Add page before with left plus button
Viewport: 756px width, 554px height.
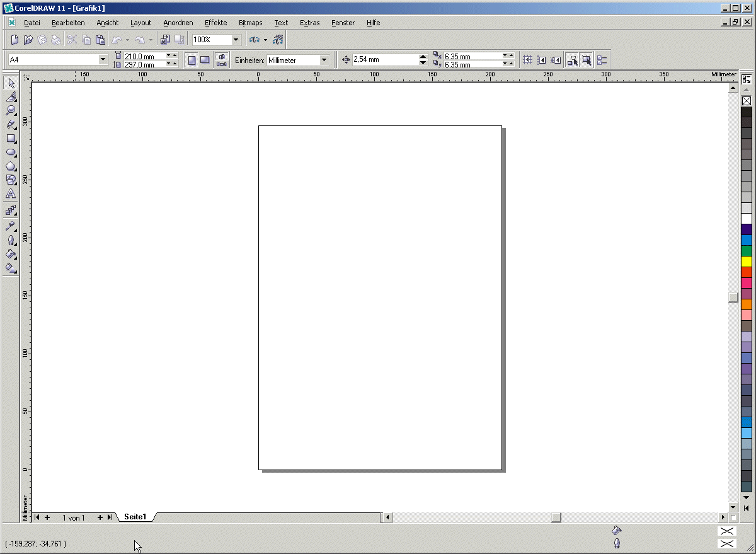point(47,517)
